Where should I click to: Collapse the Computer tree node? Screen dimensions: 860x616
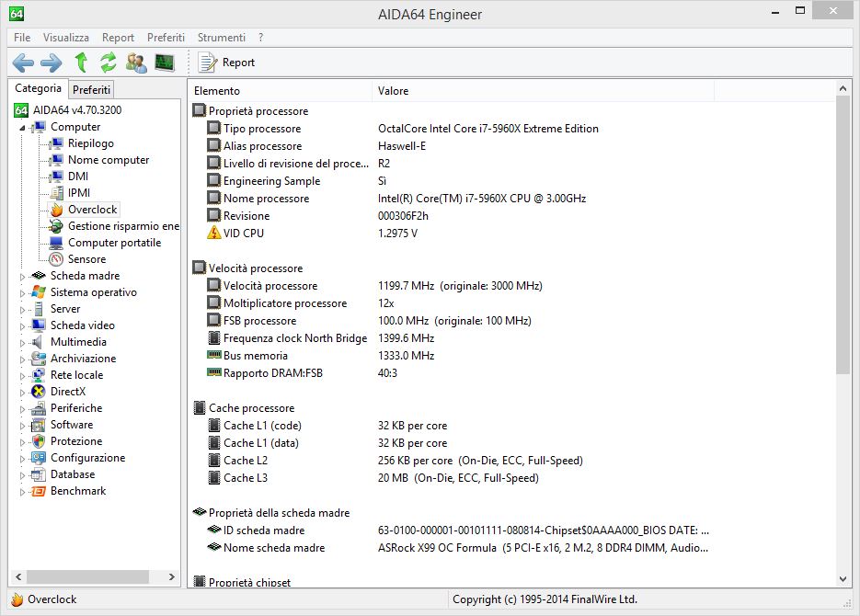(23, 128)
